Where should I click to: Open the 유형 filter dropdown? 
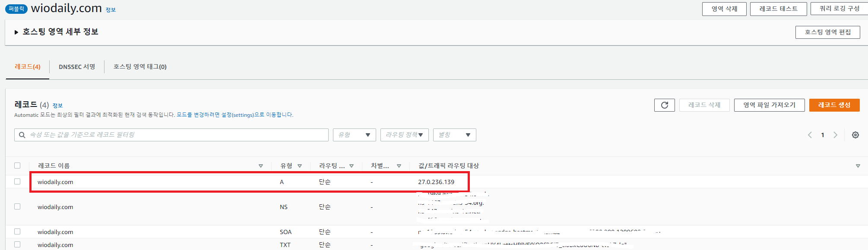click(355, 135)
